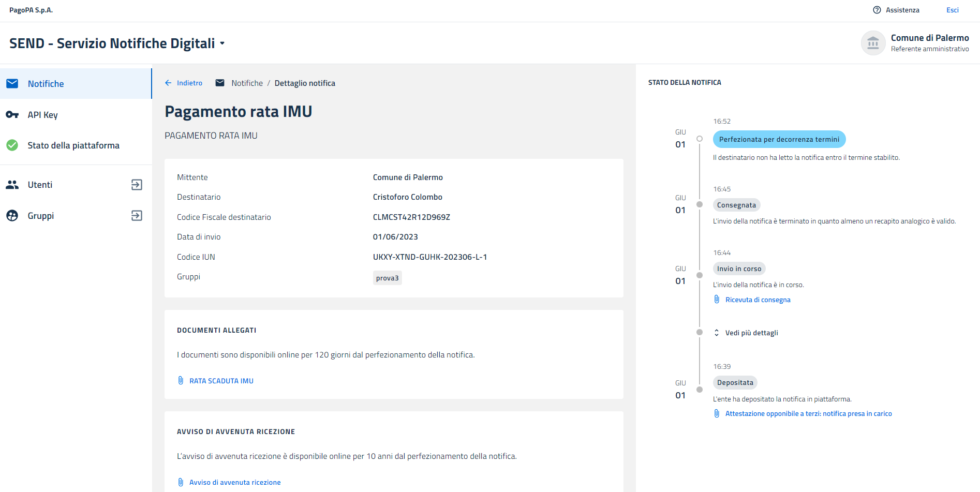This screenshot has height=492, width=980.
Task: Open Ricevuta di consegna attachment
Action: point(758,300)
